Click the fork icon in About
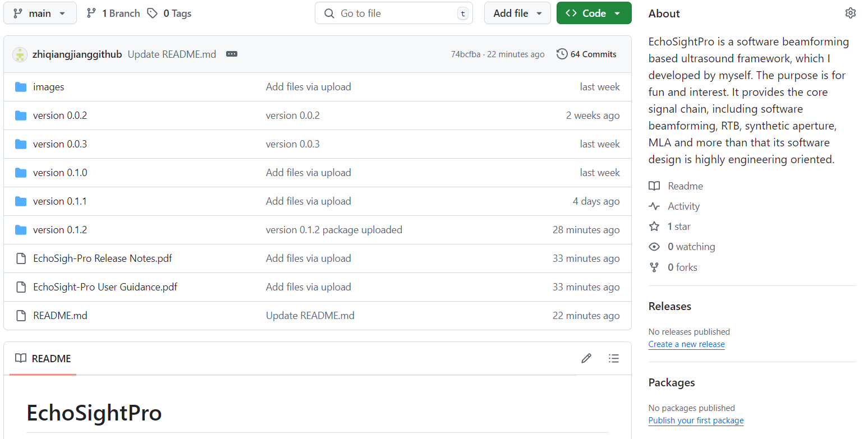The image size is (868, 439). tap(654, 267)
